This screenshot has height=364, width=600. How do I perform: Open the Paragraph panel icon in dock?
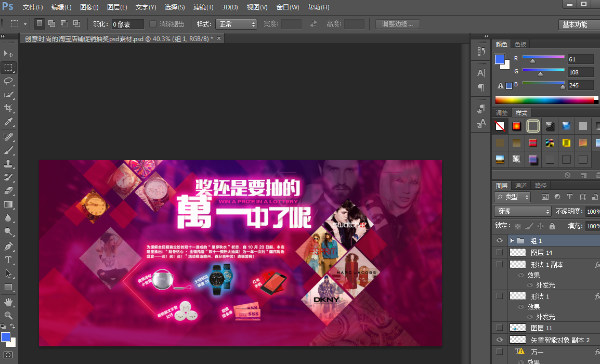click(x=481, y=88)
